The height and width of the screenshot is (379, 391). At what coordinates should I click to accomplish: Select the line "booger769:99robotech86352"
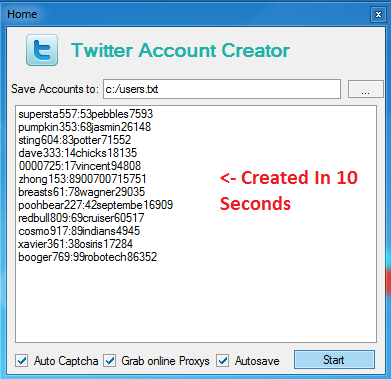pos(87,257)
